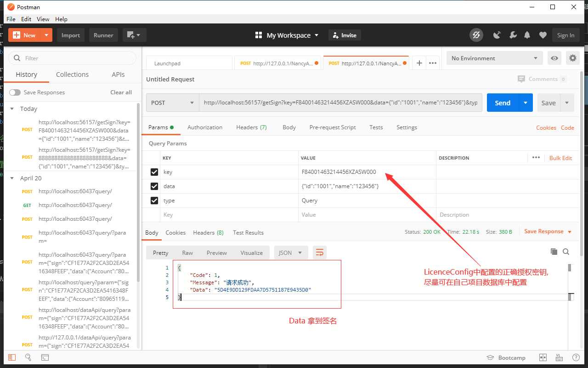Open the Help menu
Screen dimensions: 588x368
(61, 19)
